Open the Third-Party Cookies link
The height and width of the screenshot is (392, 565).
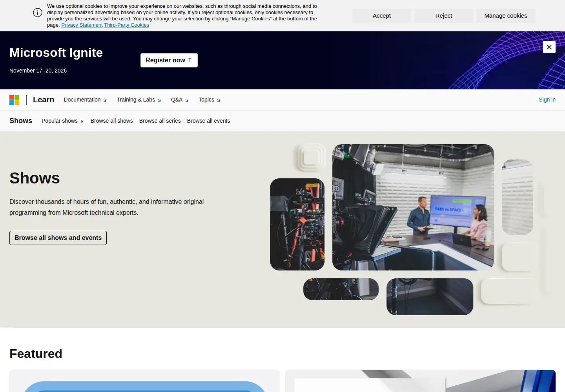[x=127, y=25]
